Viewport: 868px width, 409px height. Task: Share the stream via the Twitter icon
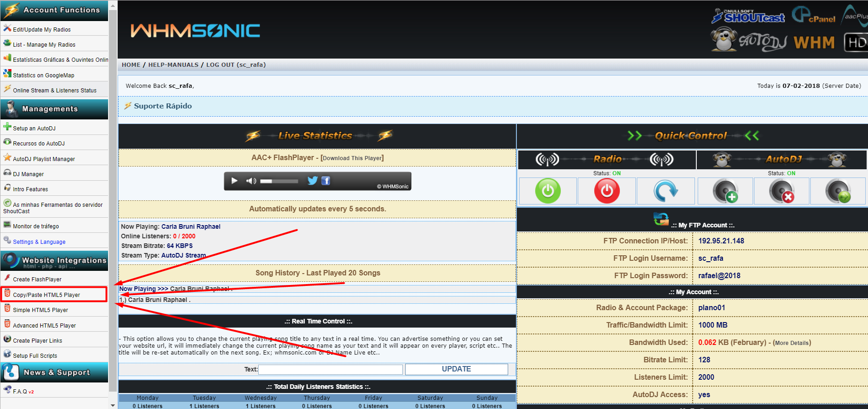click(x=312, y=181)
